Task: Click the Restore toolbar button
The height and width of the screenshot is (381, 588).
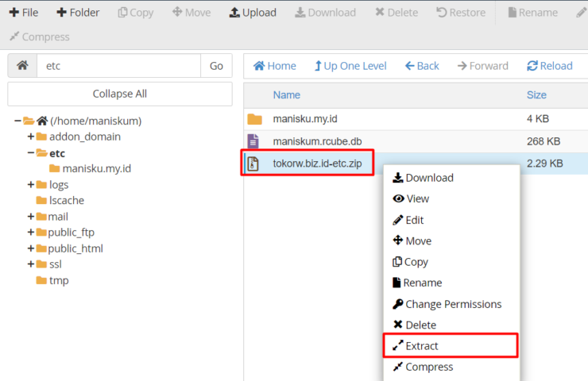Action: pyautogui.click(x=461, y=13)
